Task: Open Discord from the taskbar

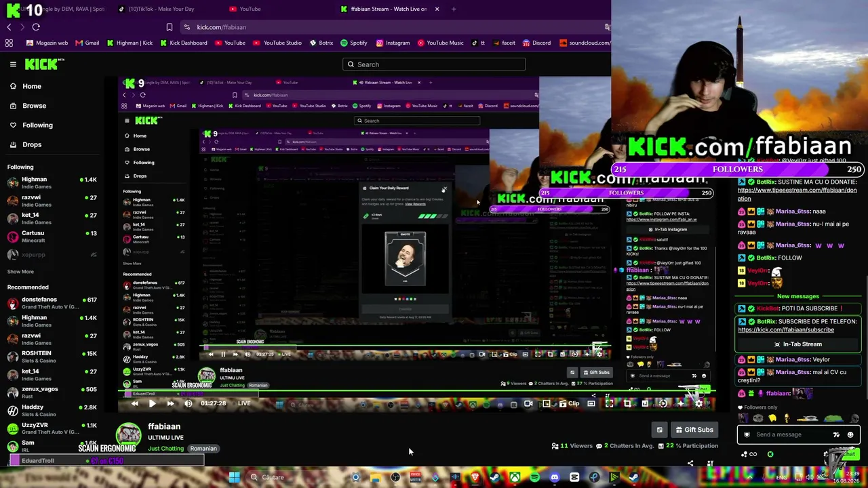Action: point(555,477)
